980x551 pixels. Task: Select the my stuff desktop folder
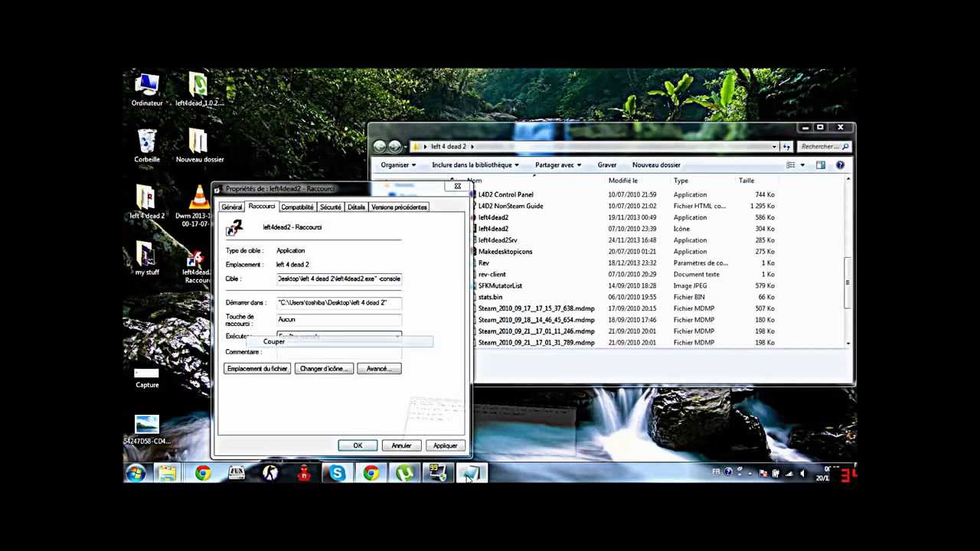[146, 259]
